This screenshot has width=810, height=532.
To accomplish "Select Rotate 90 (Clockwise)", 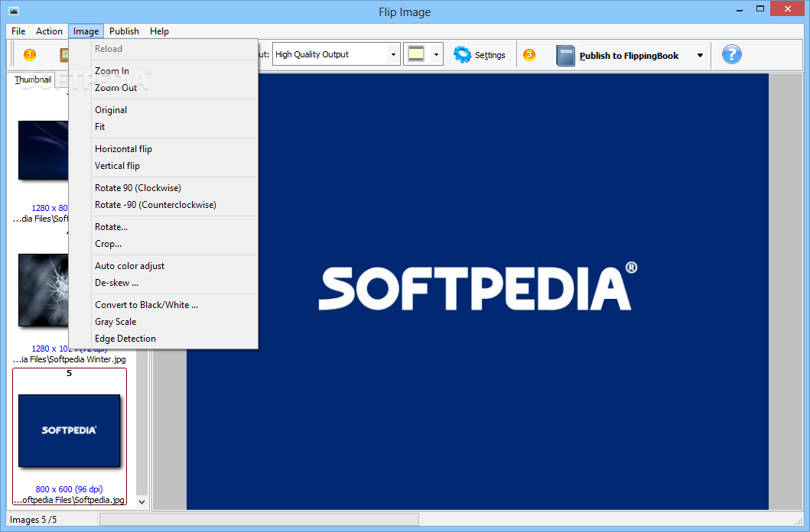I will [x=163, y=188].
